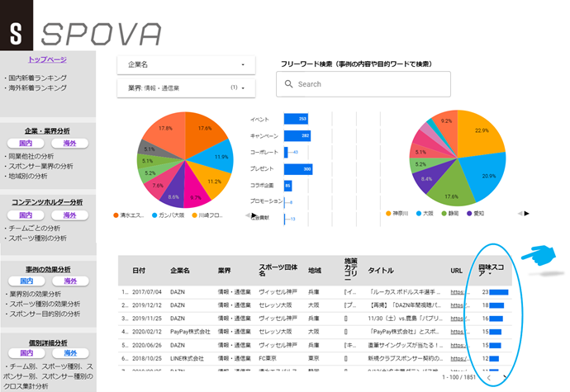Open 国内新着ランキング menu item
This screenshot has width=570, height=392.
point(37,78)
